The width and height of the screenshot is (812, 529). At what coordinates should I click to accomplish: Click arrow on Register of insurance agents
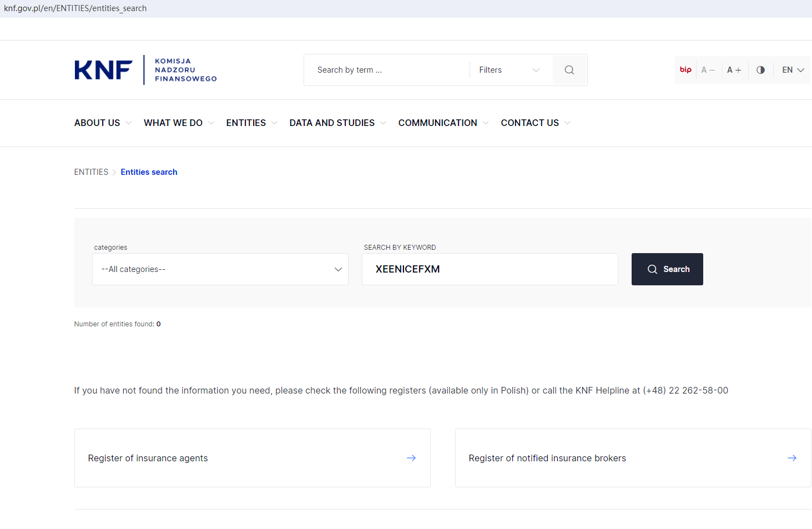[411, 458]
